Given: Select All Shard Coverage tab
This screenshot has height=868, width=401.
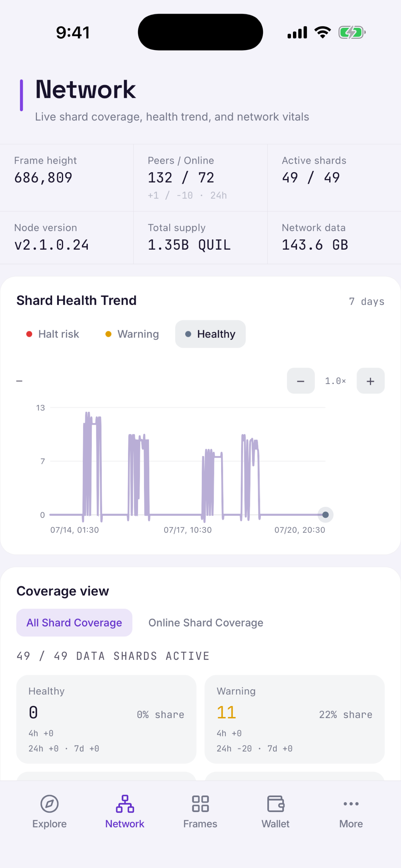Looking at the screenshot, I should point(74,622).
